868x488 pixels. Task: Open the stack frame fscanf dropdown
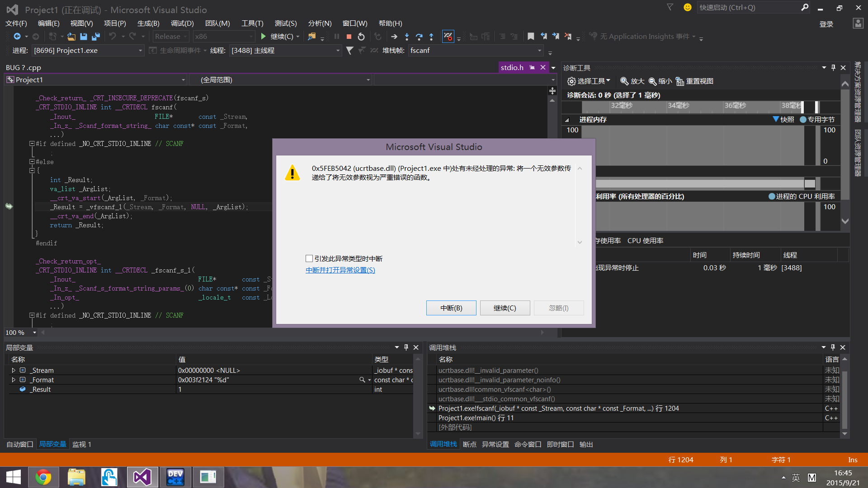pyautogui.click(x=476, y=51)
